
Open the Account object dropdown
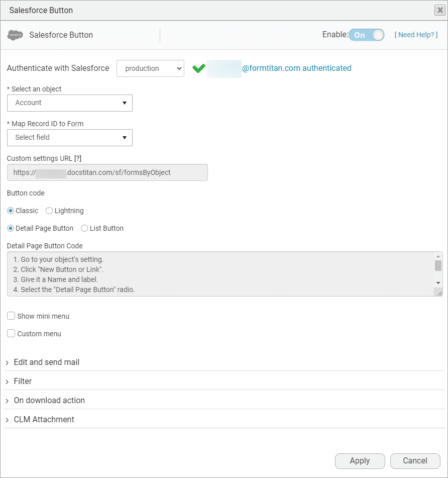tap(70, 103)
